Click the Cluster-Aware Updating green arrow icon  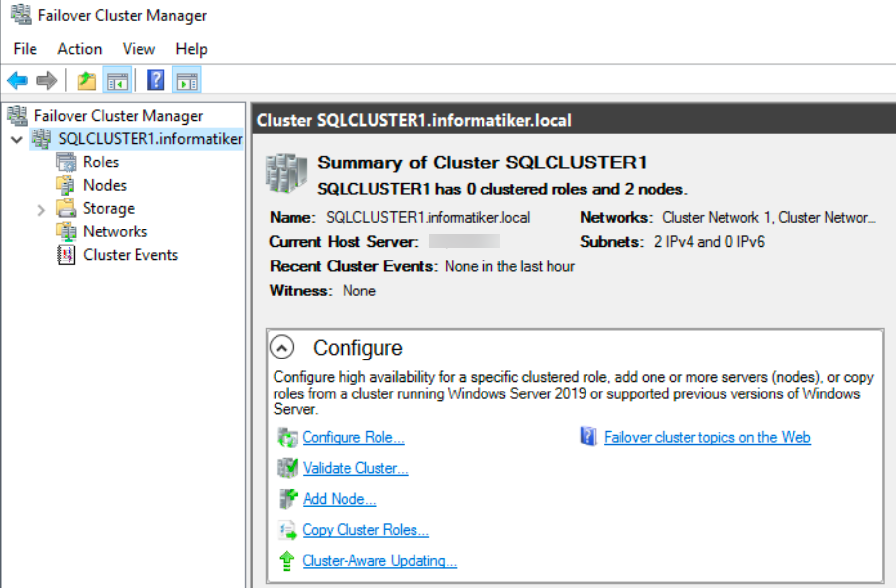pos(287,561)
